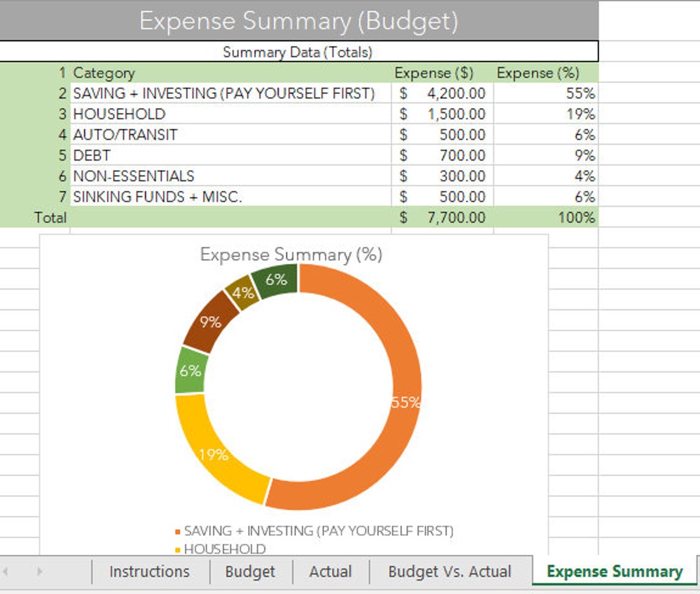
Task: Click the SAVING + INVESTING legend color marker
Action: click(x=176, y=531)
